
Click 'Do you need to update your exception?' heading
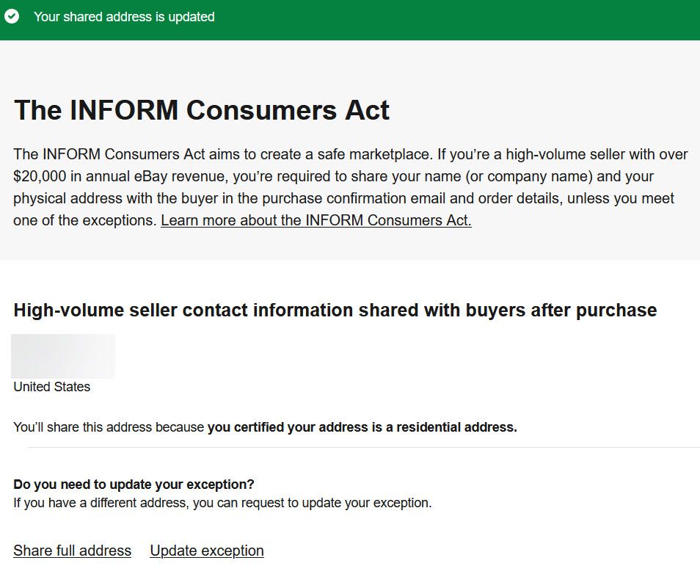click(134, 484)
